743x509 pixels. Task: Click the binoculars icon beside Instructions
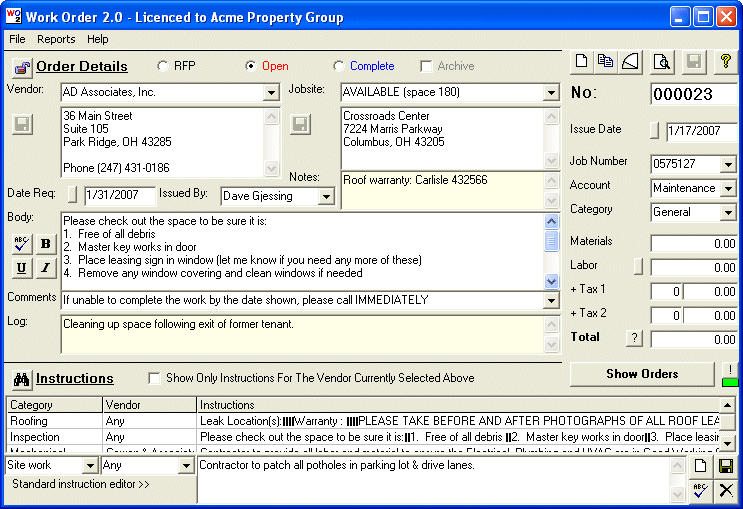click(x=21, y=379)
